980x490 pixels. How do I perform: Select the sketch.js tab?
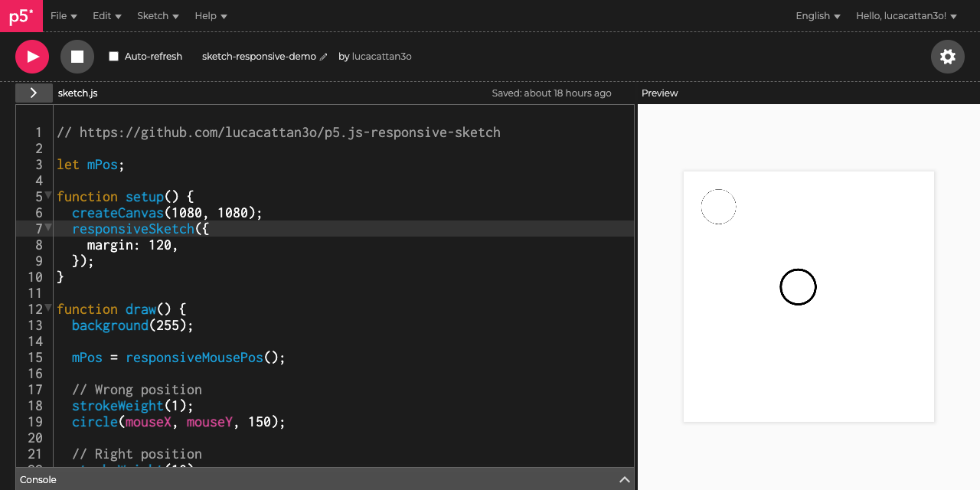(x=77, y=93)
